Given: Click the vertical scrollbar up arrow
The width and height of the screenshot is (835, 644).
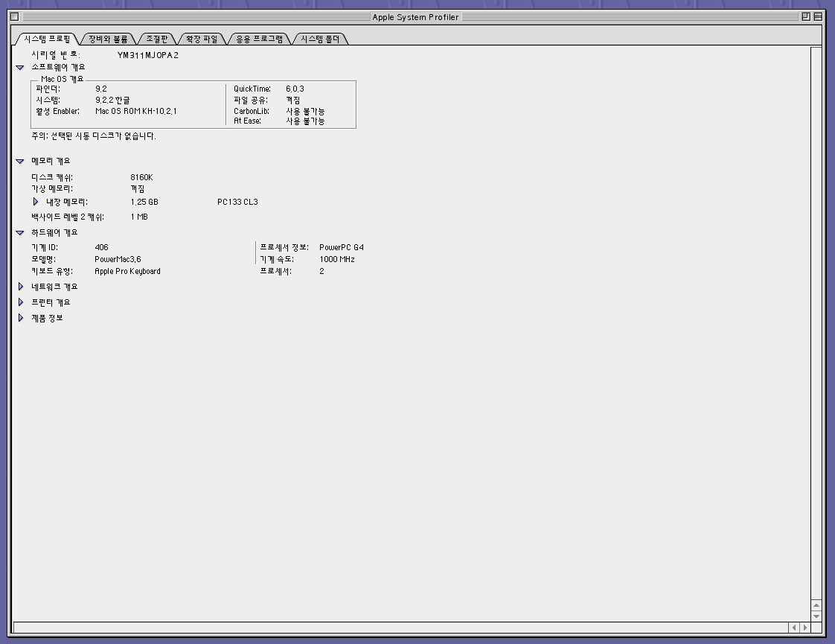Looking at the screenshot, I should pyautogui.click(x=816, y=605).
